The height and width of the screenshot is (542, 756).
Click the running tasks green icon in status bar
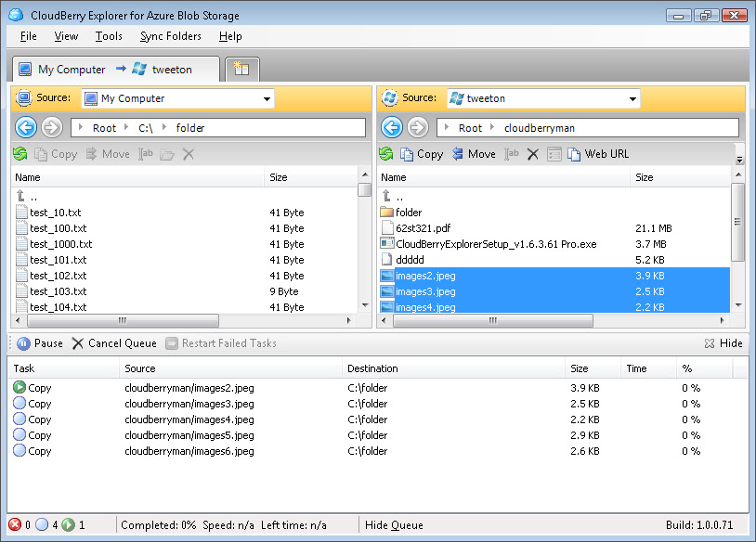pyautogui.click(x=69, y=524)
